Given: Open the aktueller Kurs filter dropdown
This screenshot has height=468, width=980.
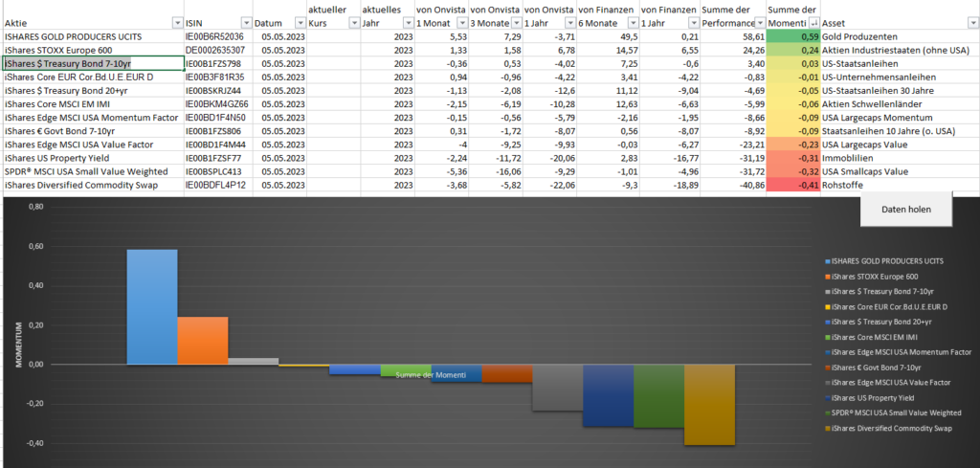Looking at the screenshot, I should pyautogui.click(x=352, y=23).
